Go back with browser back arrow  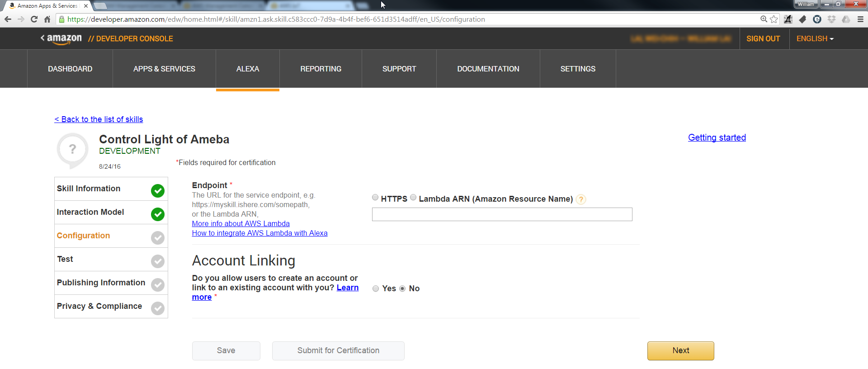click(x=8, y=19)
